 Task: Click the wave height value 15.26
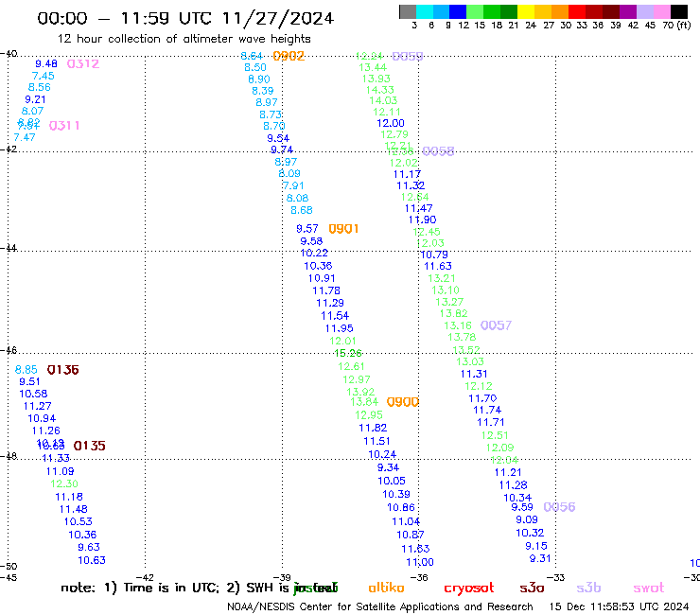click(348, 353)
